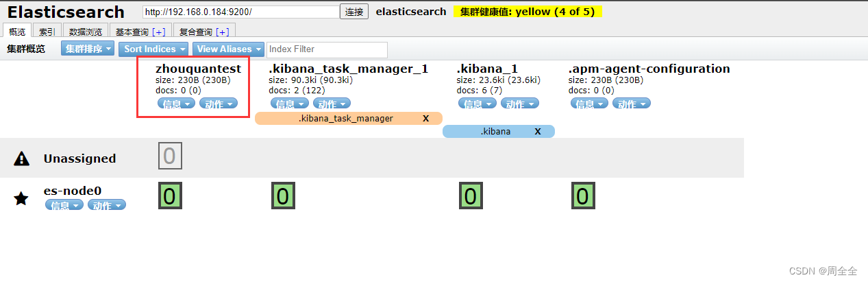
Task: Switch to the 索引 tab
Action: point(47,31)
